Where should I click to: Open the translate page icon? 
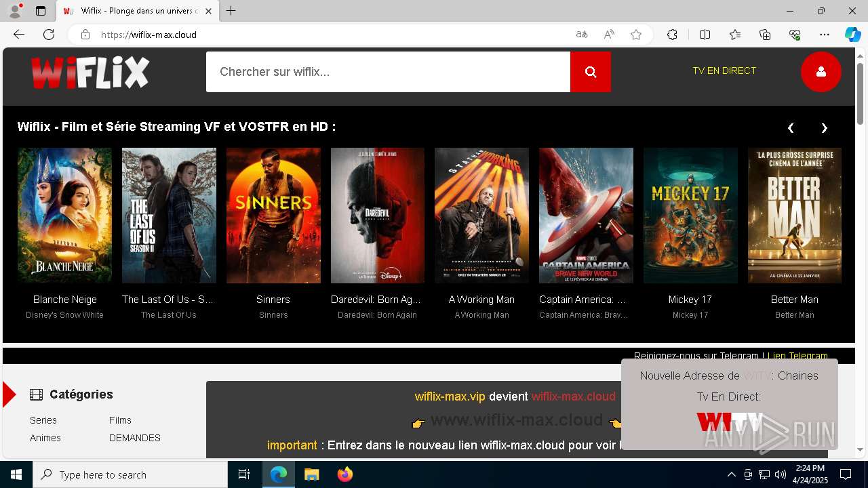point(582,35)
